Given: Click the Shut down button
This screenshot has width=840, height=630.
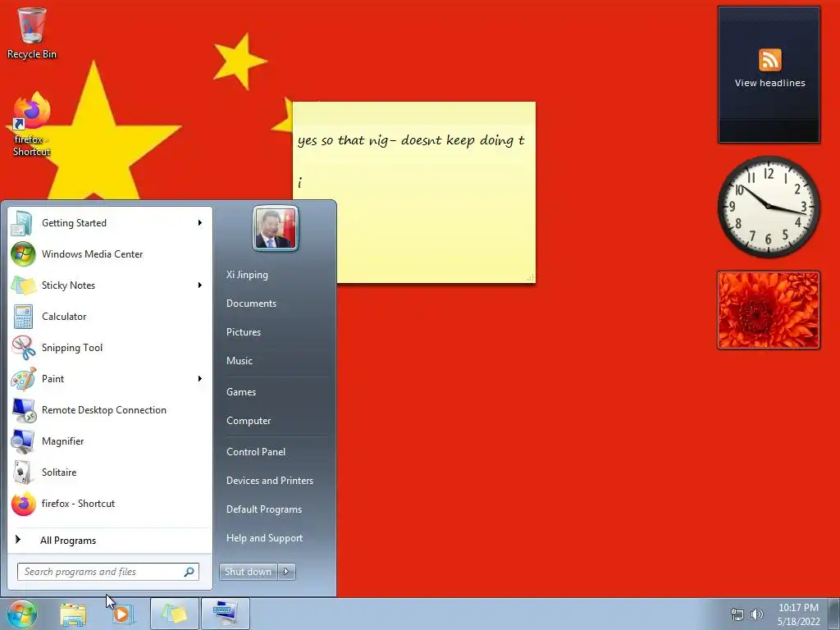Looking at the screenshot, I should pos(248,572).
